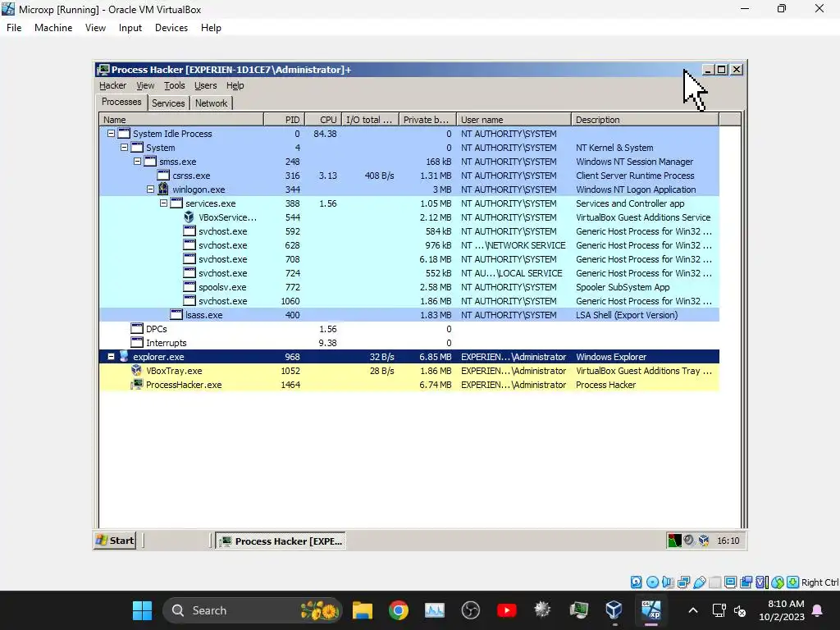Click VirtualBox hard disk status icon
This screenshot has width=840, height=630.
[637, 582]
